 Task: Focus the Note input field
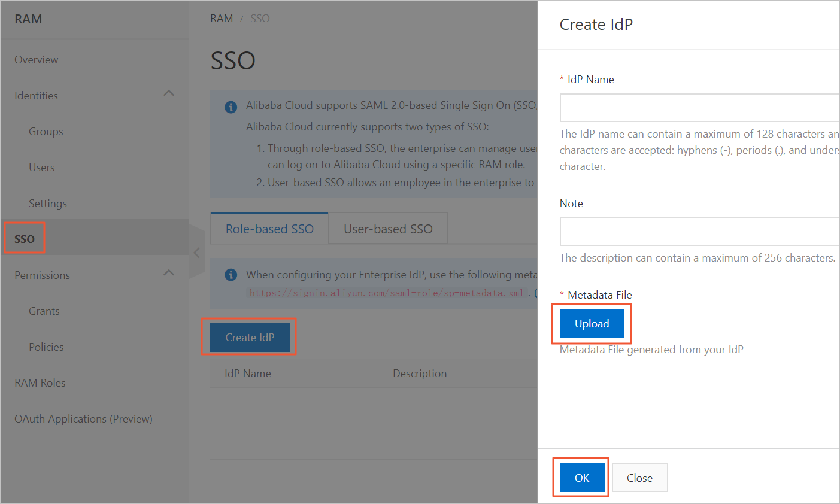coord(699,232)
